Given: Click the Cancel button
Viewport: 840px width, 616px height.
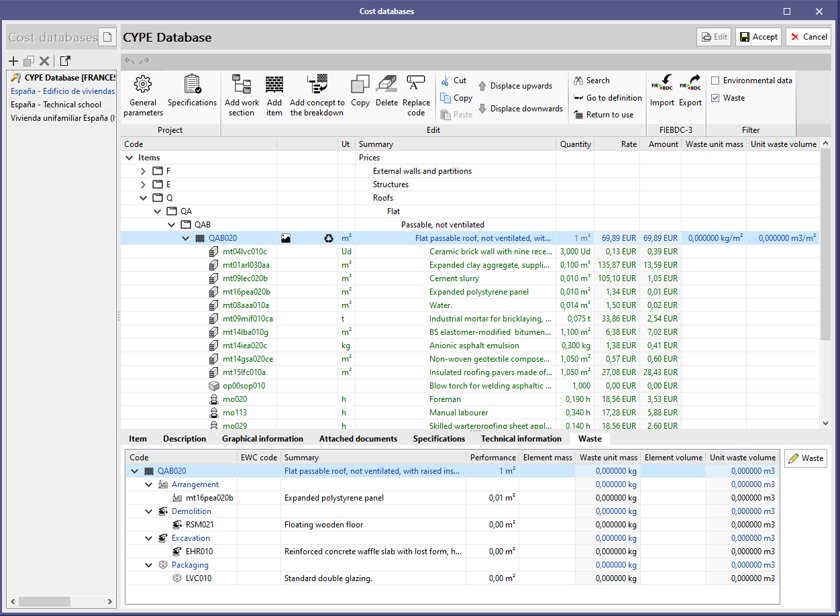Looking at the screenshot, I should 808,37.
